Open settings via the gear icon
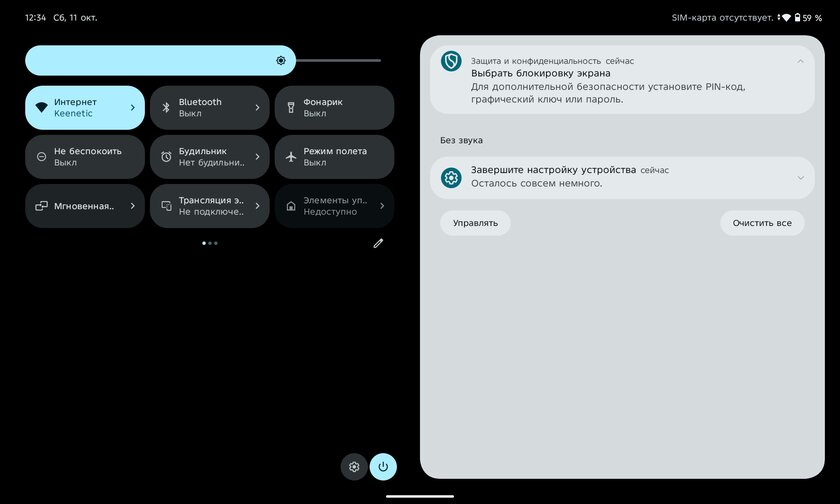840x504 pixels. [x=353, y=466]
